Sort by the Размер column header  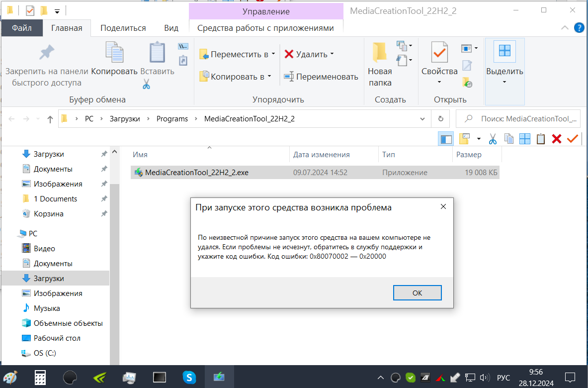click(x=477, y=154)
